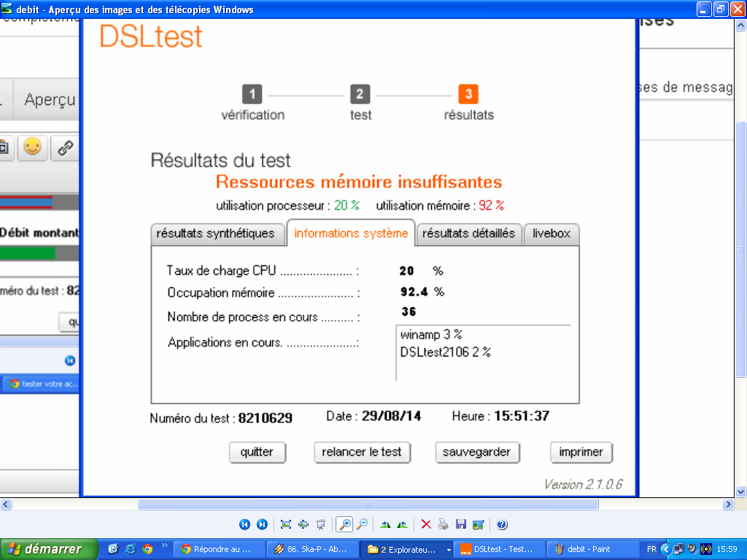Screen dimensions: 747x560
Task: Open the image for editing
Action: click(478, 524)
